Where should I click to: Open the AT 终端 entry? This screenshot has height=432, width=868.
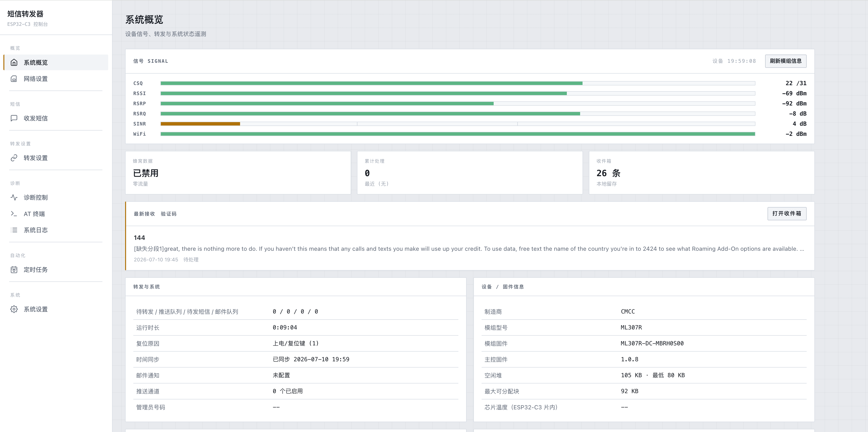[x=56, y=214]
